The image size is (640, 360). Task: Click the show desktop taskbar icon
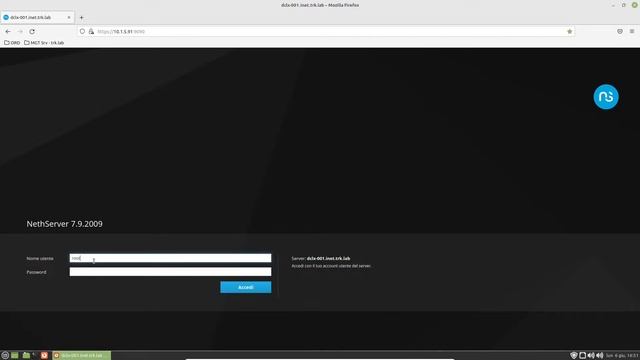[x=15, y=356]
